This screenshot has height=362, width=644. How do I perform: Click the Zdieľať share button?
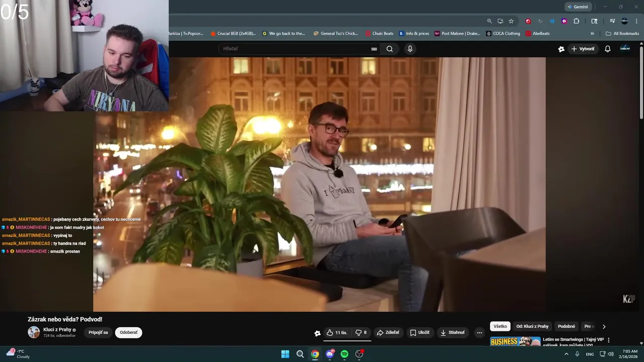[388, 332]
